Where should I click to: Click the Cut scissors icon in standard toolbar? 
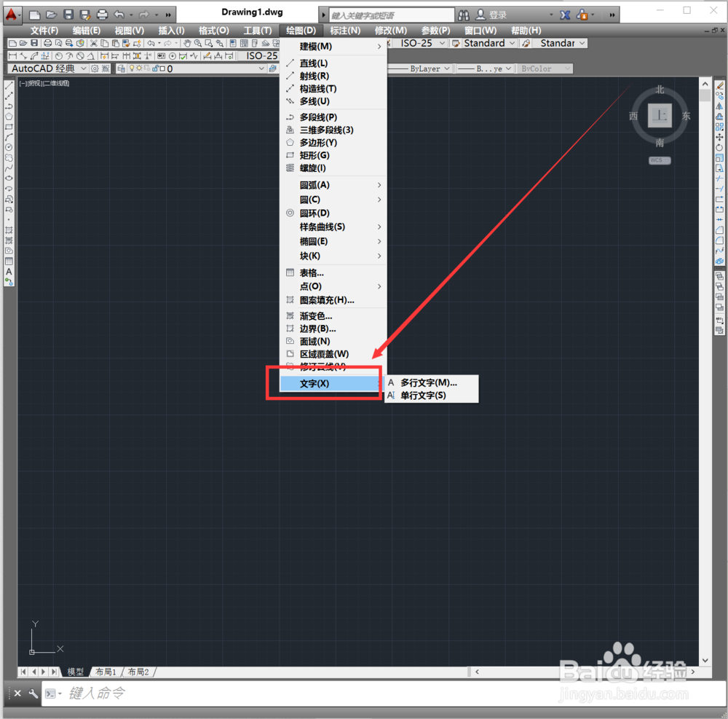pos(94,43)
